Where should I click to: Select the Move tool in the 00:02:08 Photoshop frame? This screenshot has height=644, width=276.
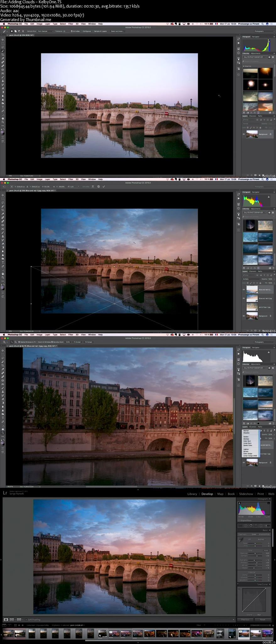point(3,40)
